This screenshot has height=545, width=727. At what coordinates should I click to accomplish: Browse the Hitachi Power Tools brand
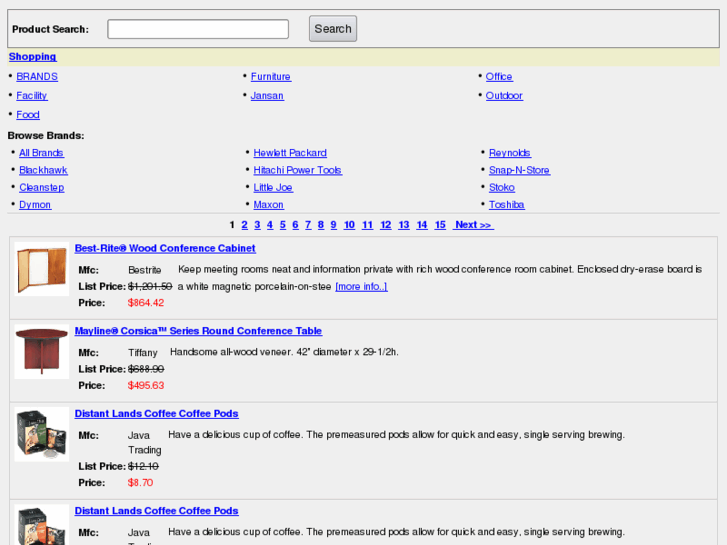(298, 170)
